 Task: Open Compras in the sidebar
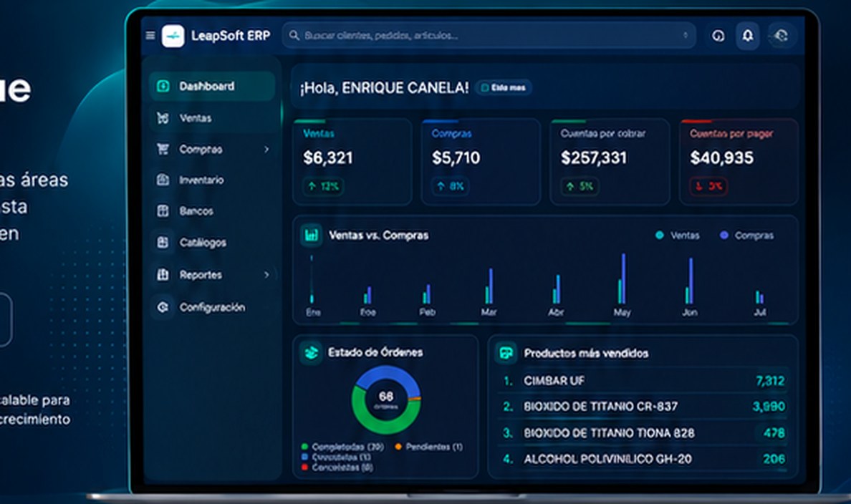212,149
